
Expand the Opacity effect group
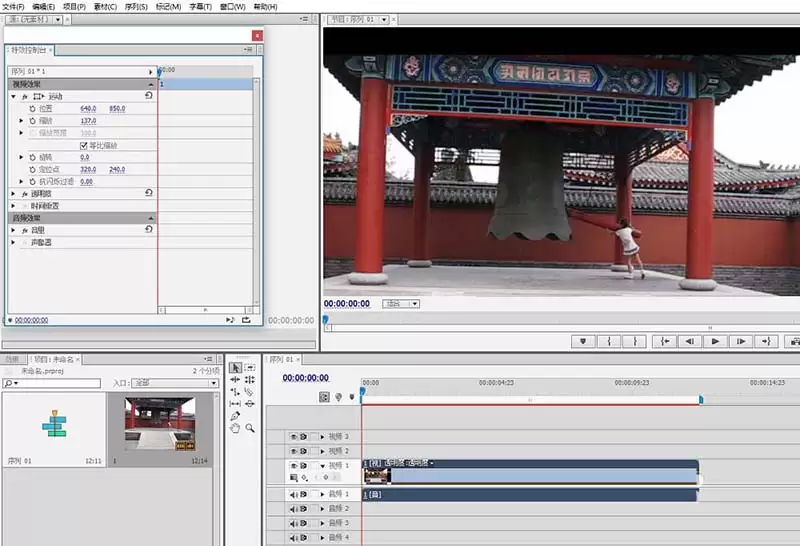pos(14,194)
